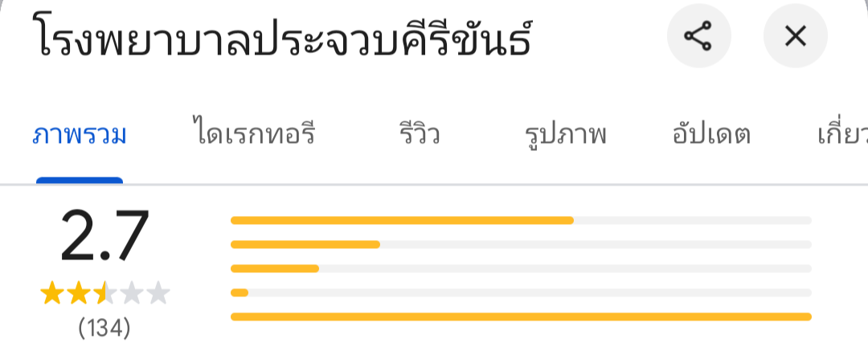The height and width of the screenshot is (351, 868).
Task: Tap the fifth gray empty star
Action: (158, 294)
